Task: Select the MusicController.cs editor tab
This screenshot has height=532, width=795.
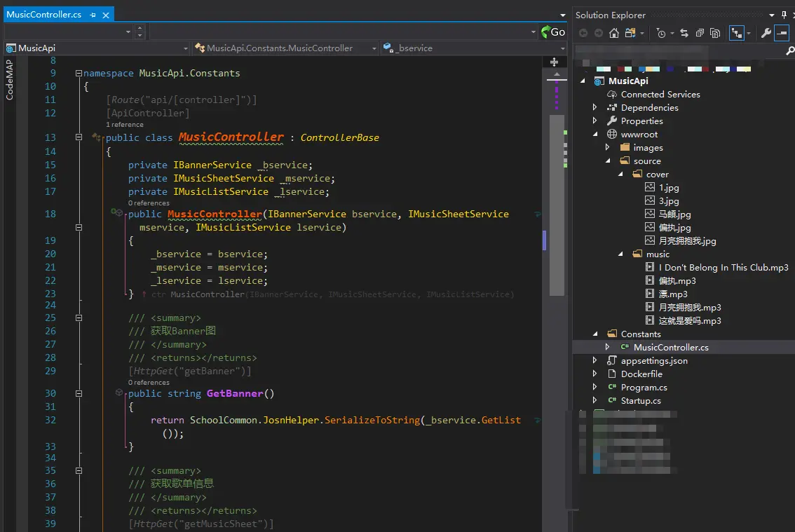Action: coord(43,15)
